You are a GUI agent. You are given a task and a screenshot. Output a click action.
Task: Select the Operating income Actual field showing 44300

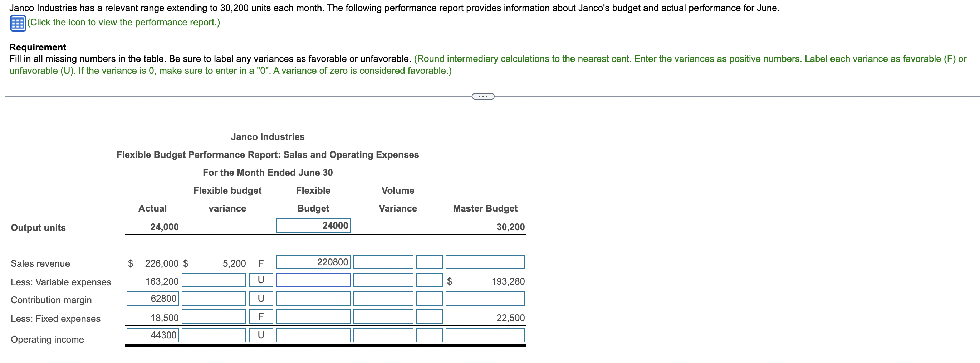153,335
